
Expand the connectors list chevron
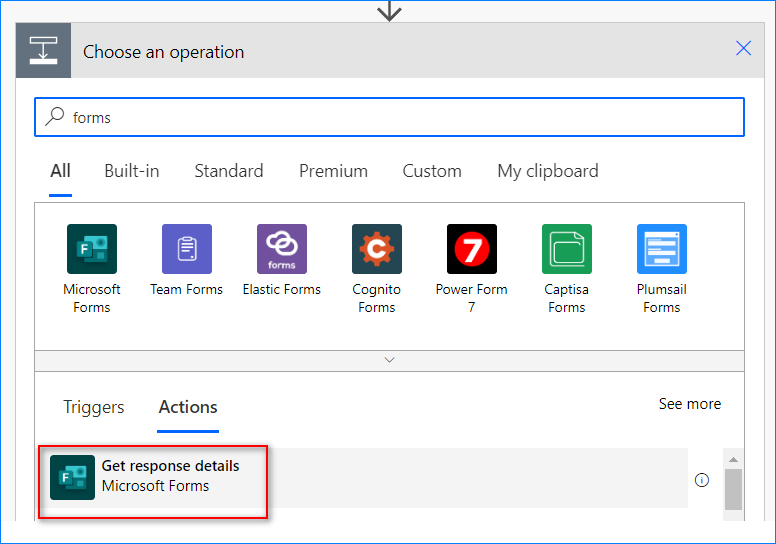(x=389, y=360)
